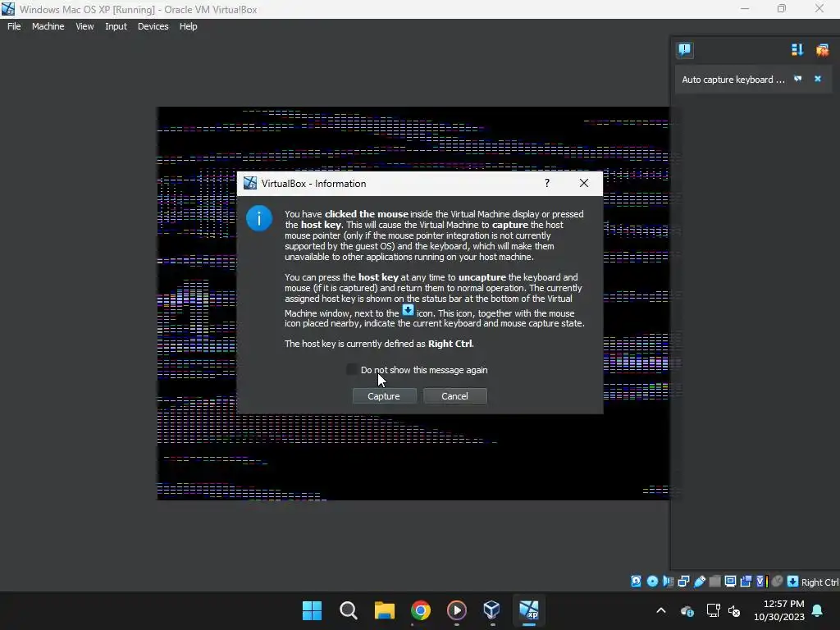
Task: Click the greyed mouse capture indicator
Action: (778, 582)
